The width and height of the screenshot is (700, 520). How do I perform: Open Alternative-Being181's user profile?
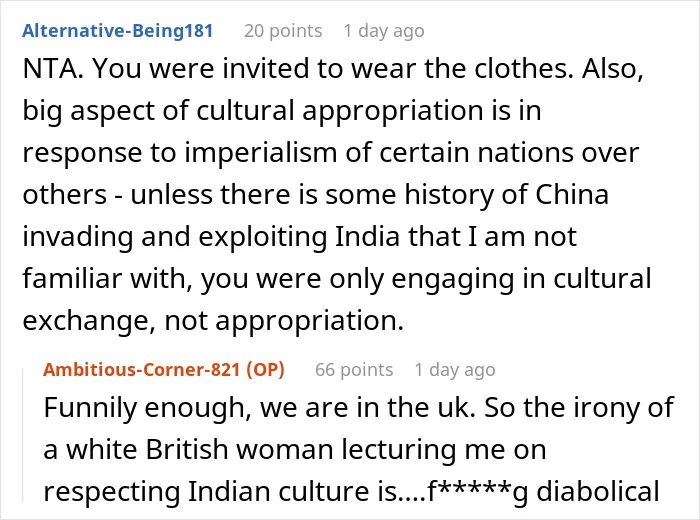[x=117, y=31]
